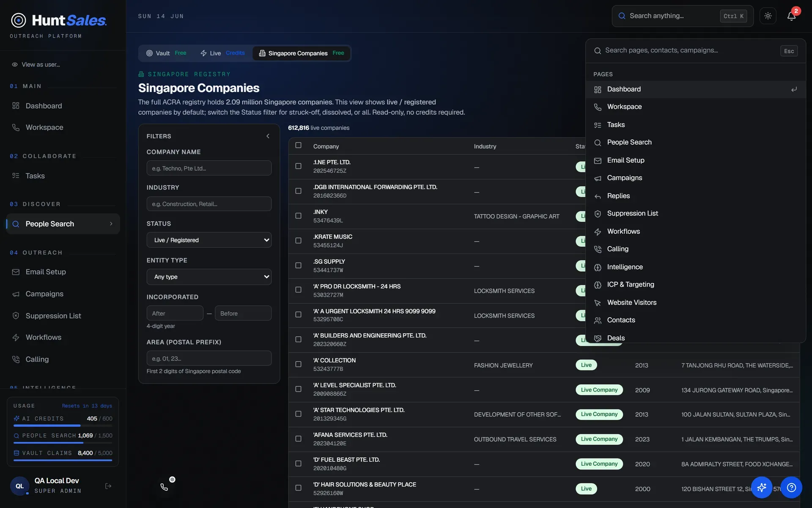The image size is (812, 508).
Task: Check the .SG SUPPLY row checkbox
Action: click(298, 265)
